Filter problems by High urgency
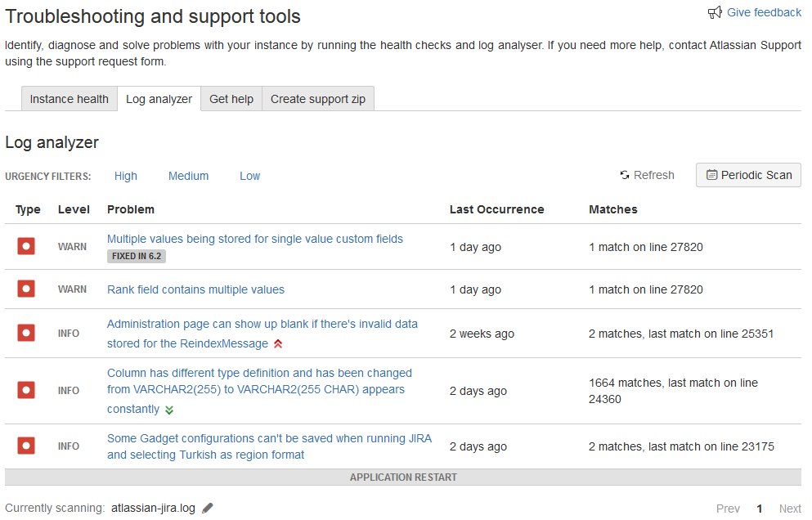 click(126, 176)
